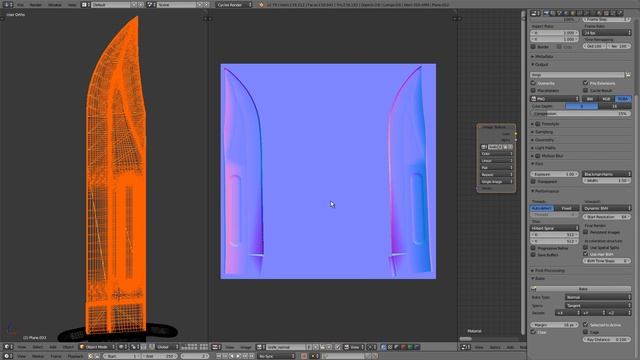Toggle the Selected to Active checkbox

pyautogui.click(x=586, y=324)
